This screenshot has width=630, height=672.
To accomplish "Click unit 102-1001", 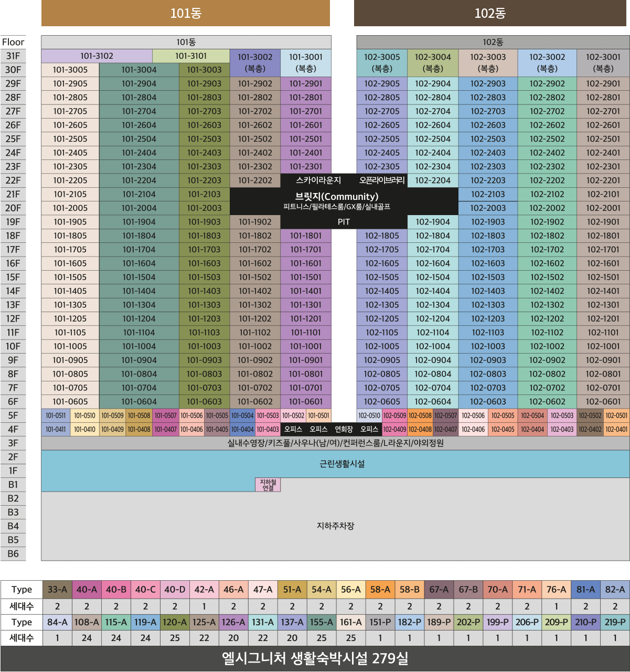I will tap(603, 347).
